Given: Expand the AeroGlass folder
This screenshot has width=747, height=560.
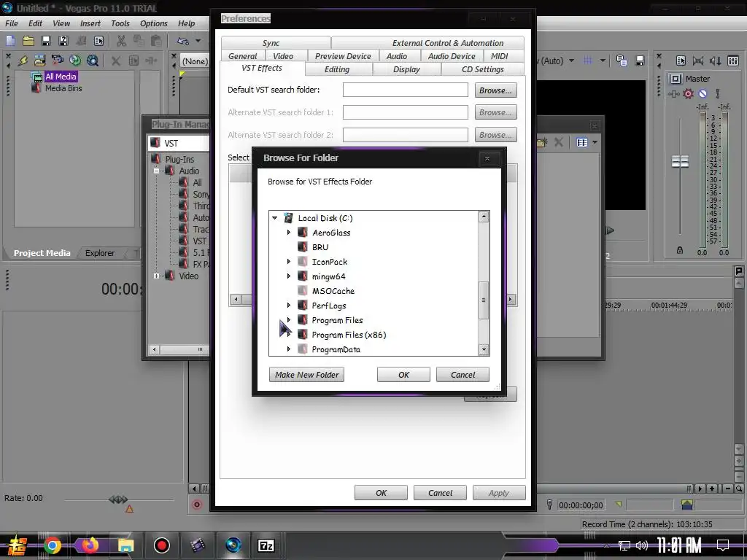Looking at the screenshot, I should pos(289,233).
